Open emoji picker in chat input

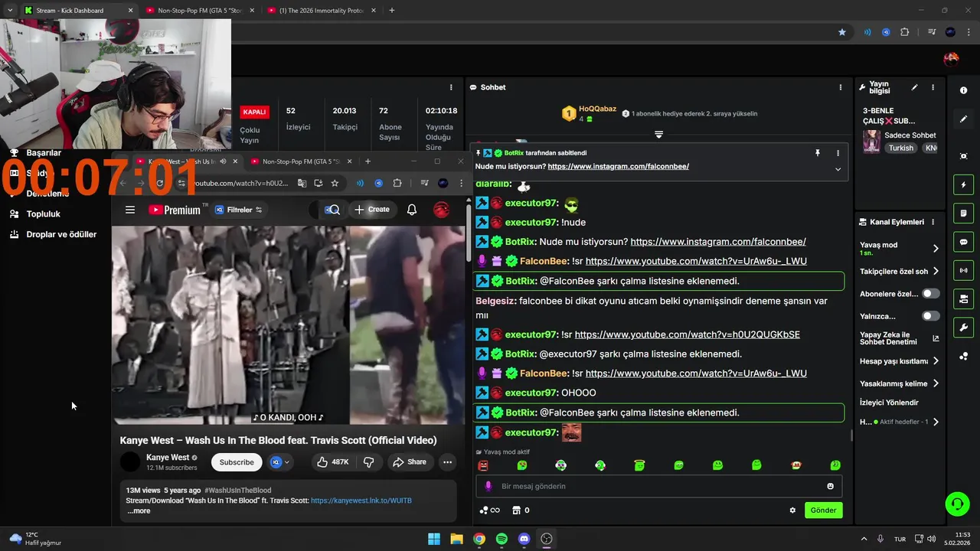(830, 486)
